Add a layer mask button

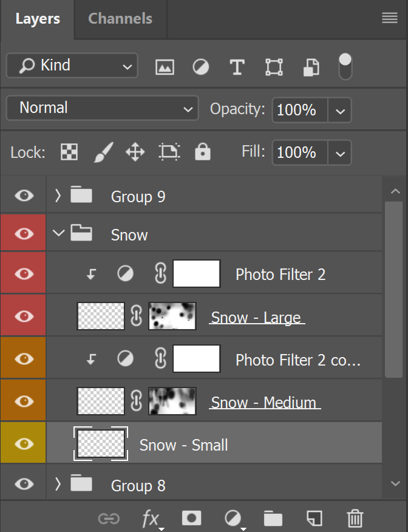pos(192,518)
